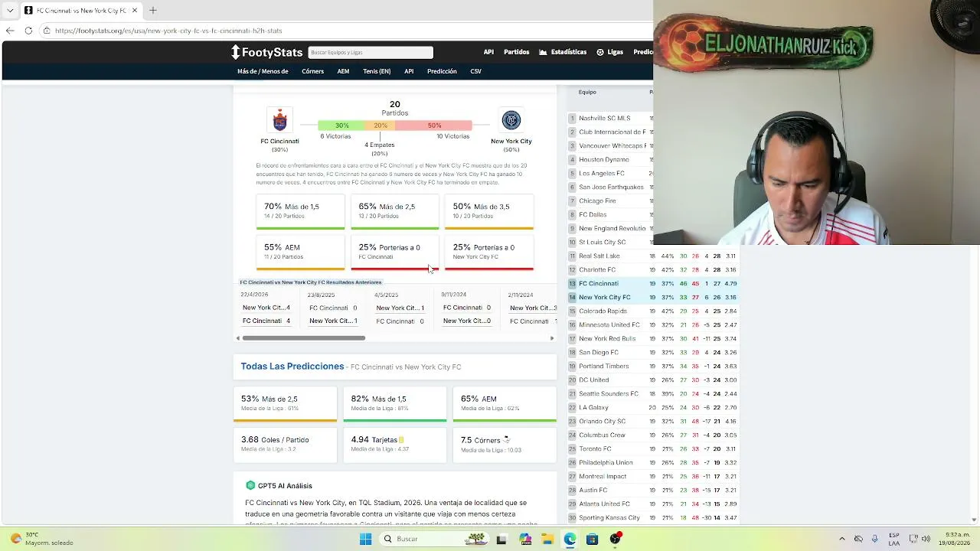This screenshot has height=551, width=980.
Task: Open the FC Cincinnati club crest
Action: tap(279, 120)
